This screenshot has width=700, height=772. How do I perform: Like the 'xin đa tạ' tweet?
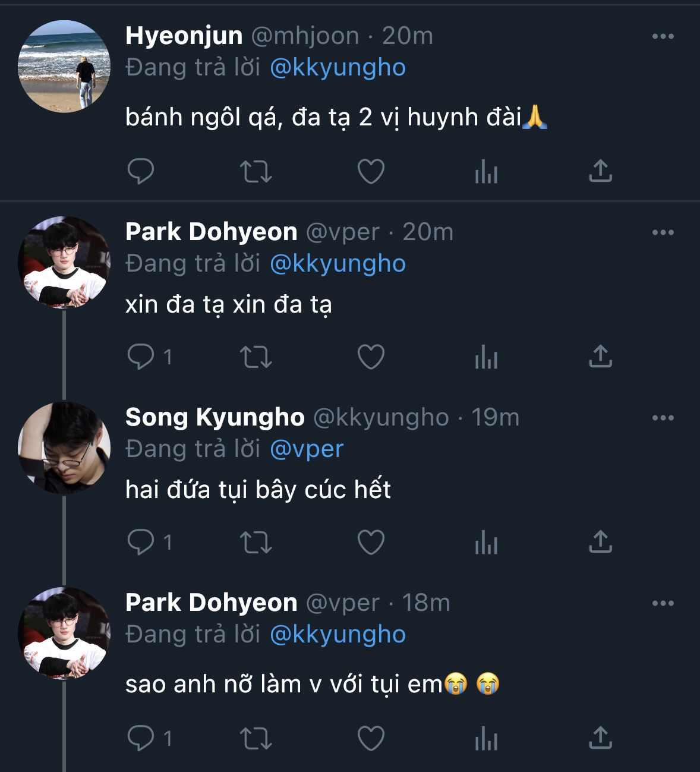click(371, 357)
